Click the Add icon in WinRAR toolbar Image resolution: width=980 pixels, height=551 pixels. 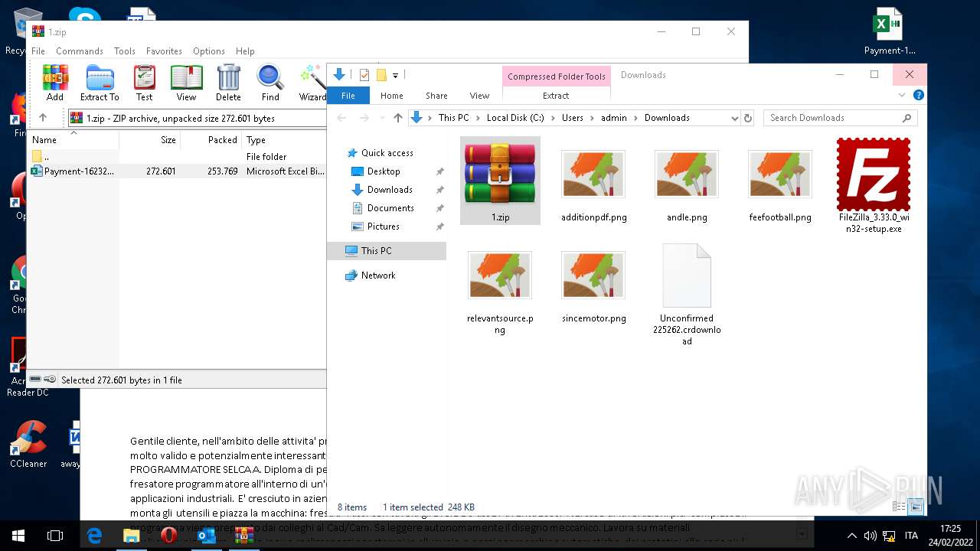pos(54,82)
